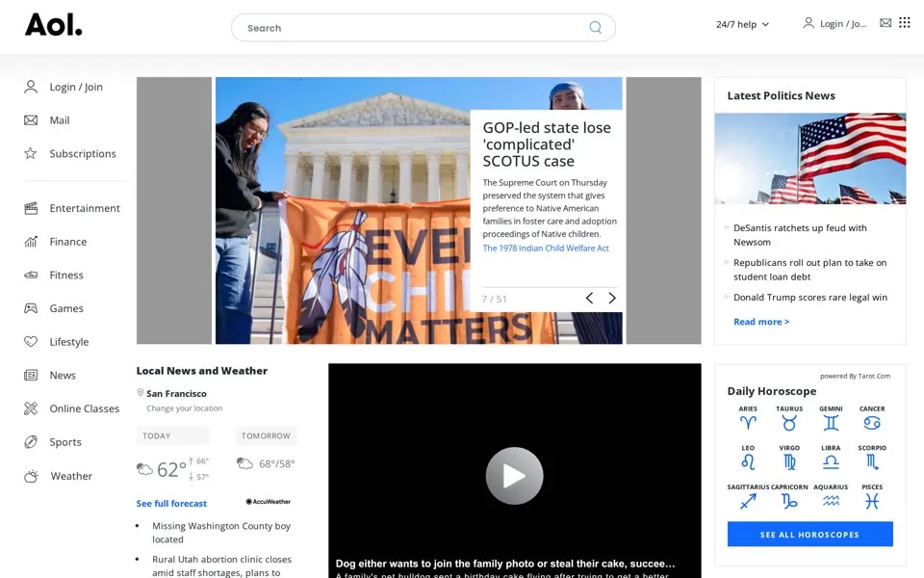This screenshot has width=924, height=578.
Task: Select the Today forecast tab
Action: click(172, 435)
